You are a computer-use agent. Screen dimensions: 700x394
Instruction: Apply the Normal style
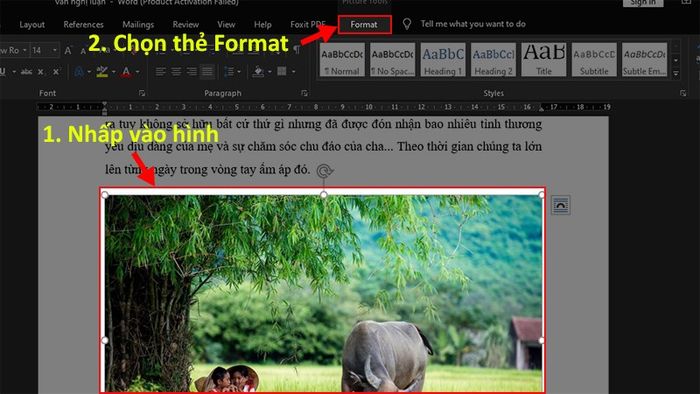click(342, 60)
